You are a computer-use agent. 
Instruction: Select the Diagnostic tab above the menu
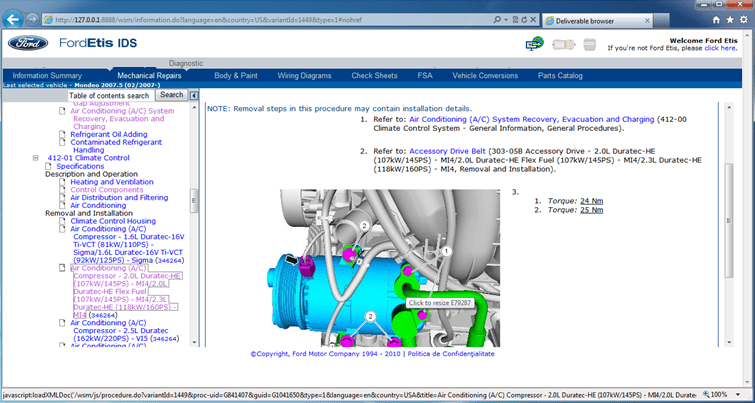(186, 63)
